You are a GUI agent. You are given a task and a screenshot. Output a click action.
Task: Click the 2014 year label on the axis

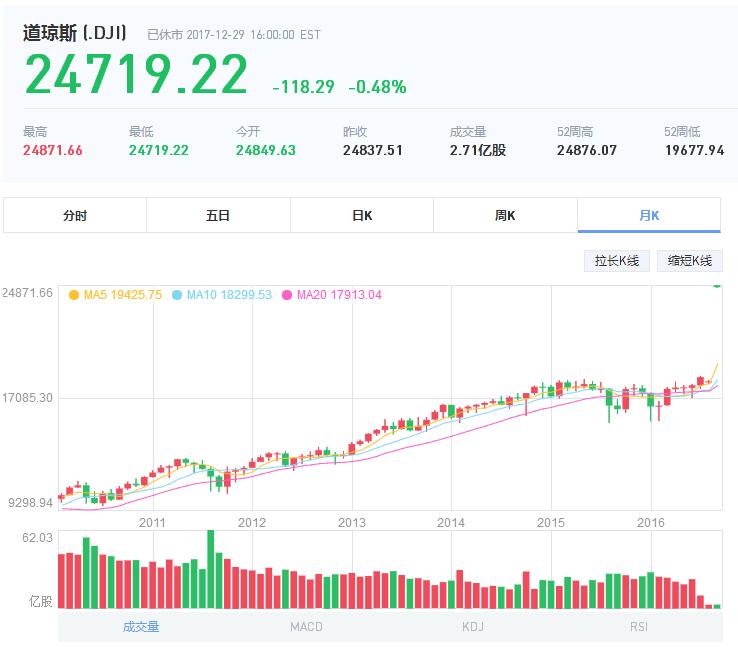coord(451,522)
